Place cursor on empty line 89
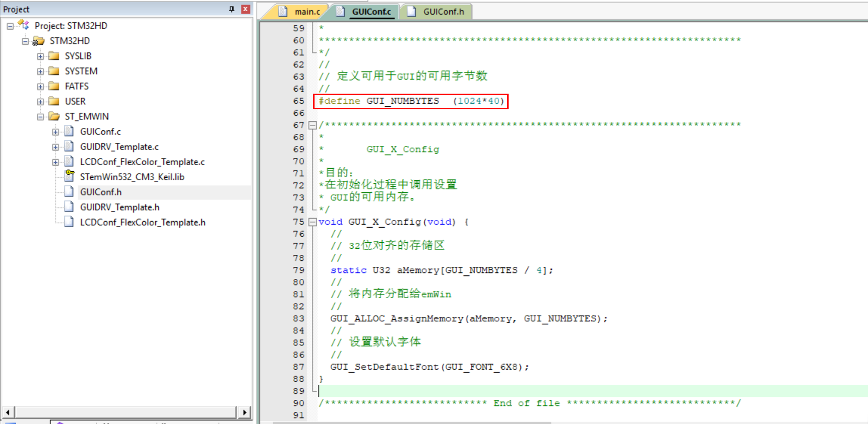 tap(593, 391)
